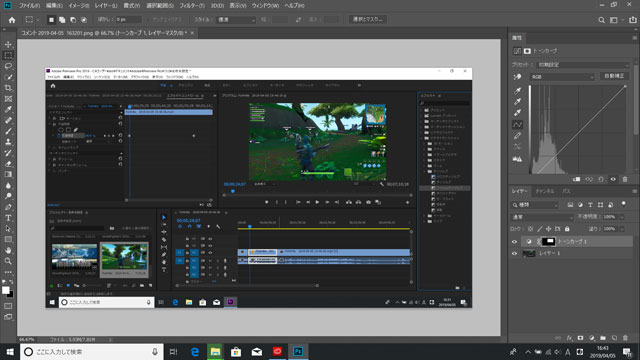Switch to the チャンネル tab
This screenshot has height=360, width=640.
pos(545,191)
